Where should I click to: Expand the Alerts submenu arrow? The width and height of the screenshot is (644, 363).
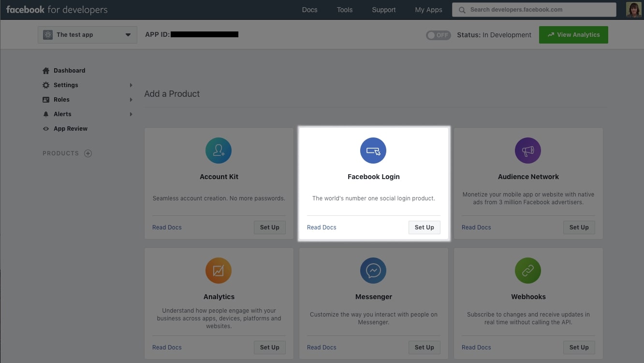[131, 114]
